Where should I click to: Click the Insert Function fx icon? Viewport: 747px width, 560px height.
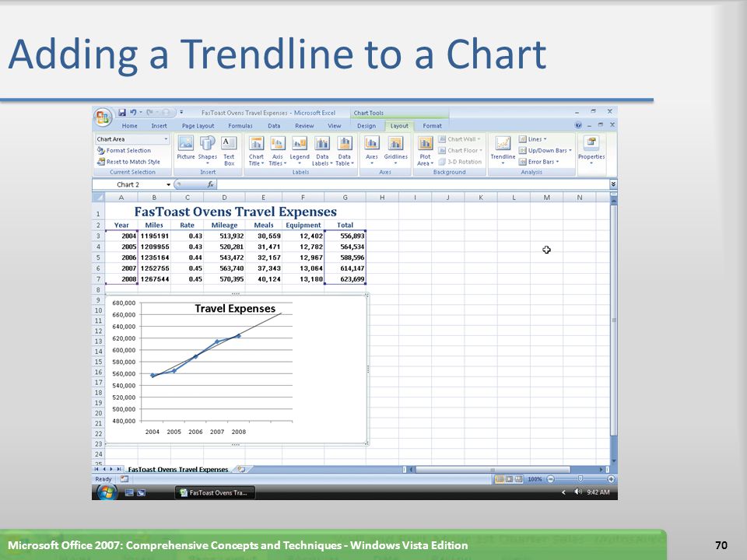pos(210,184)
